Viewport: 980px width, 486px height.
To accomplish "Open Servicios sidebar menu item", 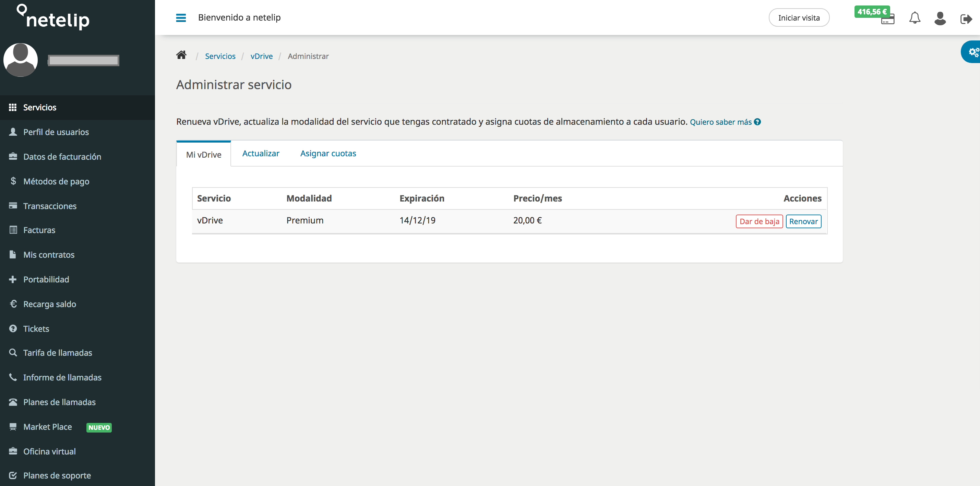I will 39,107.
